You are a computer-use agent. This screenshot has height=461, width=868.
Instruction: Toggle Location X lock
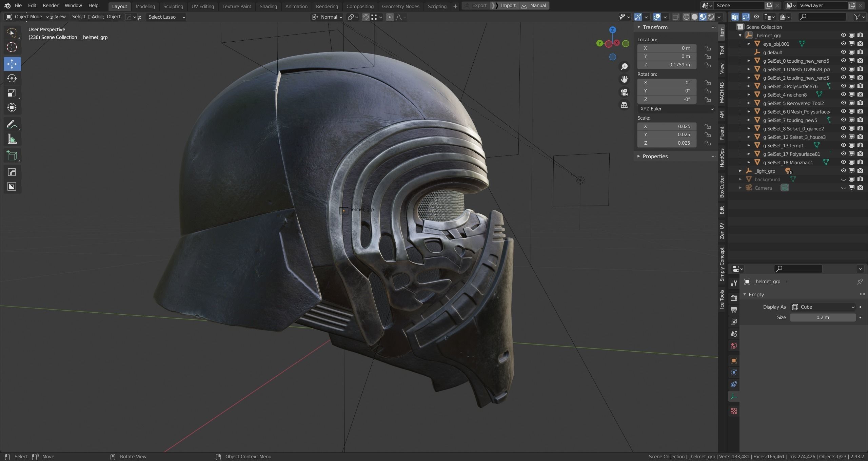707,48
